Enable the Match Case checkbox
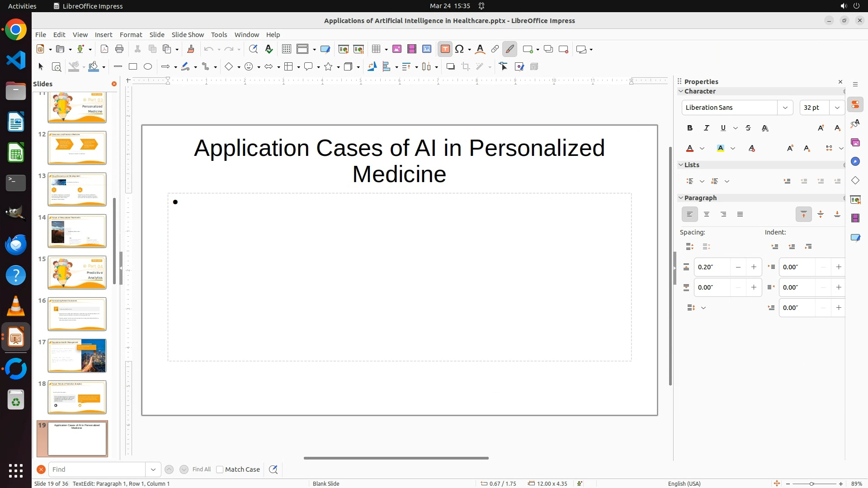868x488 pixels. tap(220, 469)
